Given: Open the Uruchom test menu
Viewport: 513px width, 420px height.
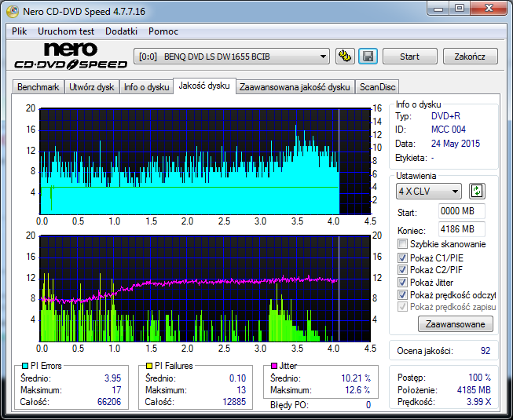Looking at the screenshot, I should click(x=66, y=31).
